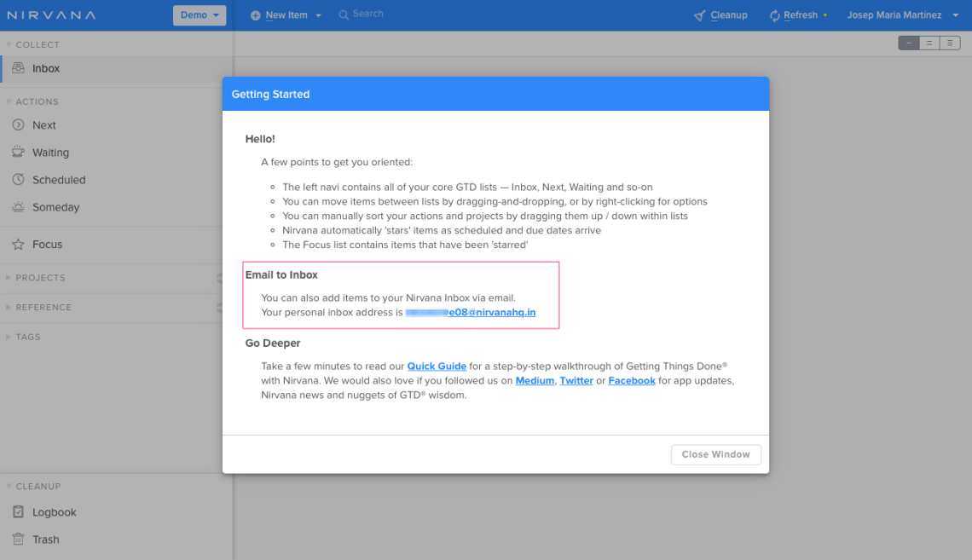972x560 pixels.
Task: Follow the Quick Guide link
Action: [x=437, y=367]
